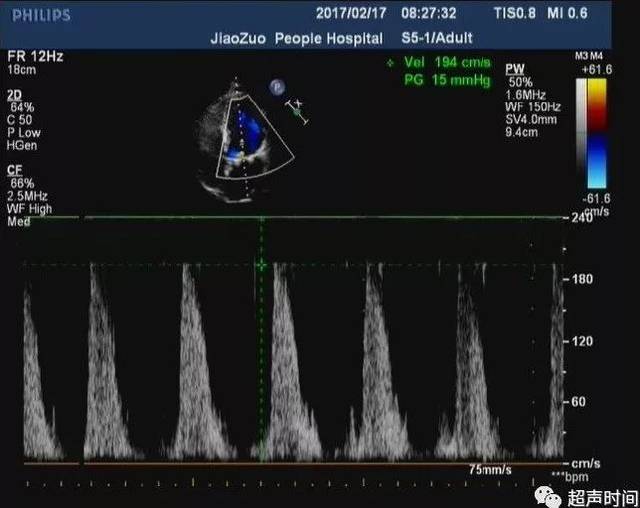Click the JiaoZuo People Hospital name
Viewport: 640px width, 508px height.
click(x=297, y=39)
